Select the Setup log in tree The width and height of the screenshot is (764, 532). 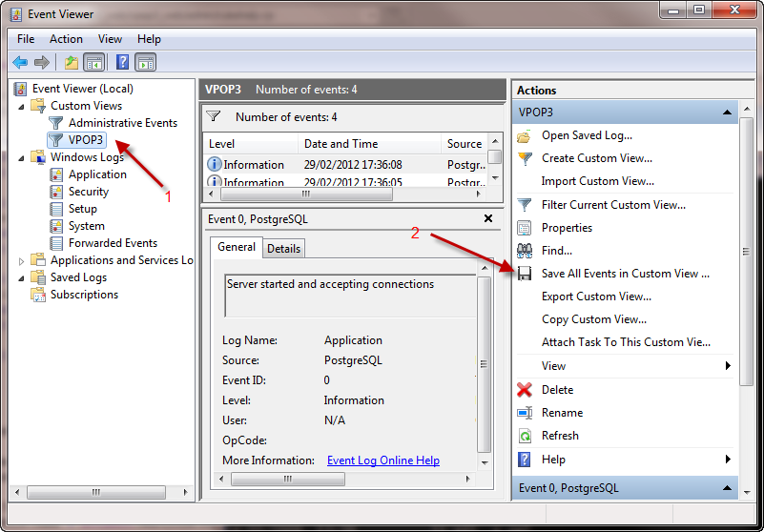[82, 209]
